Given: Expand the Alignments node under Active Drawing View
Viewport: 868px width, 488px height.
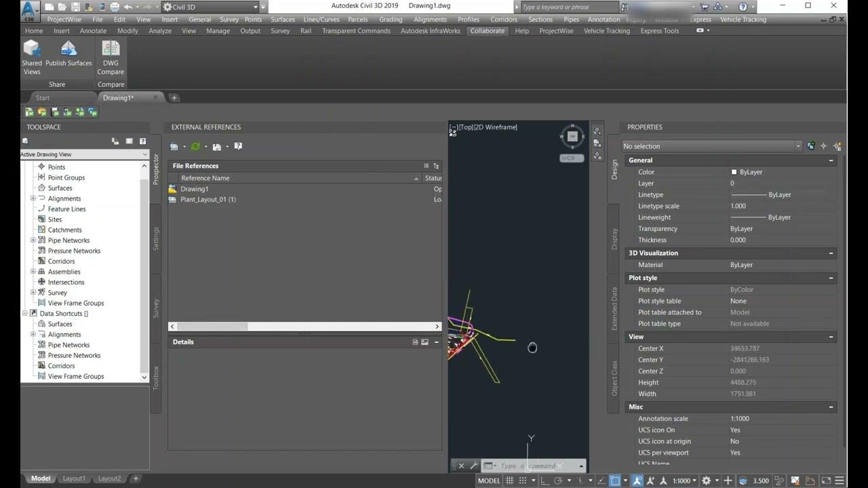Looking at the screenshot, I should click(33, 199).
